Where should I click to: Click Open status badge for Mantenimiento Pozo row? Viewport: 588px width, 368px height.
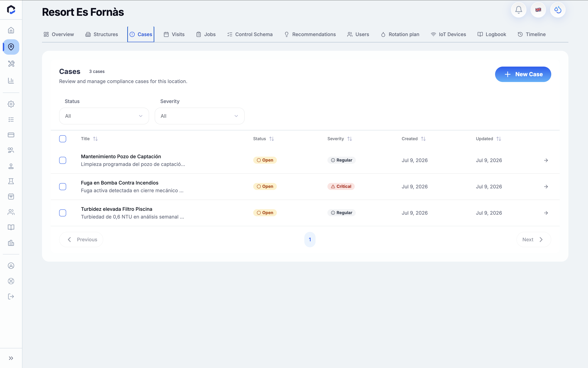tap(265, 160)
